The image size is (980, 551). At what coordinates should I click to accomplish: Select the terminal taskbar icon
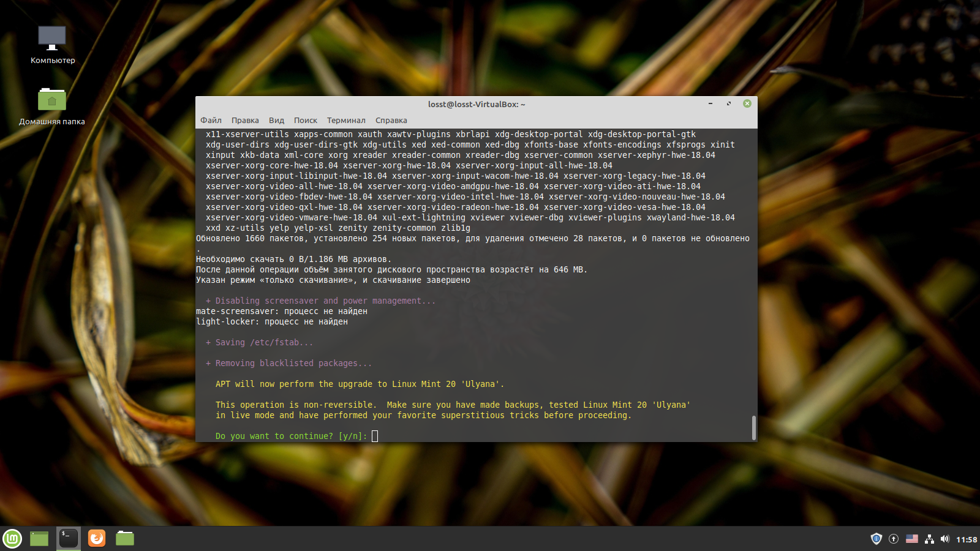69,538
